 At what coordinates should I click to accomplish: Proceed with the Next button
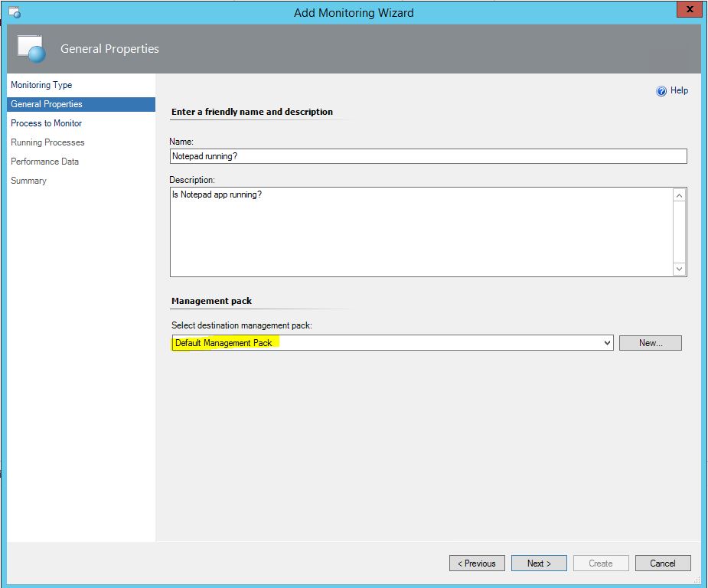(539, 563)
